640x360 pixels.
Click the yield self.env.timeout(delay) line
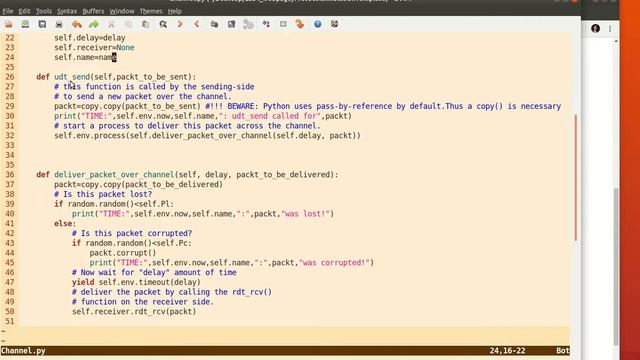(x=136, y=283)
